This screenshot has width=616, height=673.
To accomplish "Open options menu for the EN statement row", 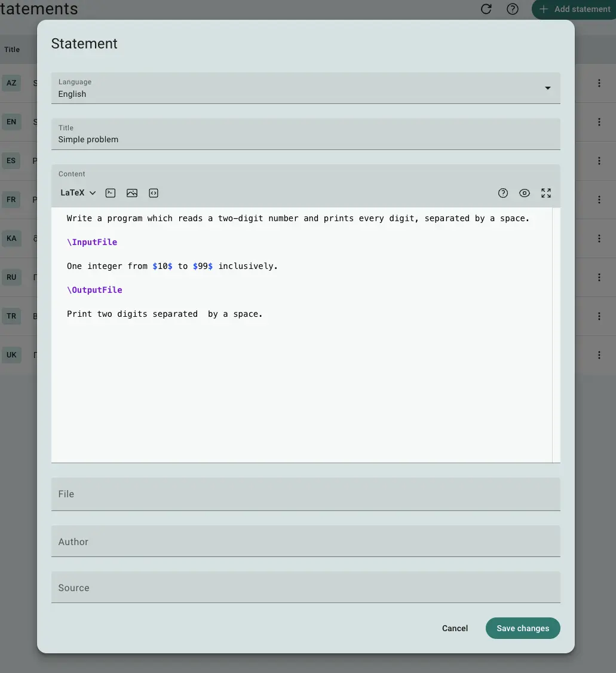I will coord(599,121).
